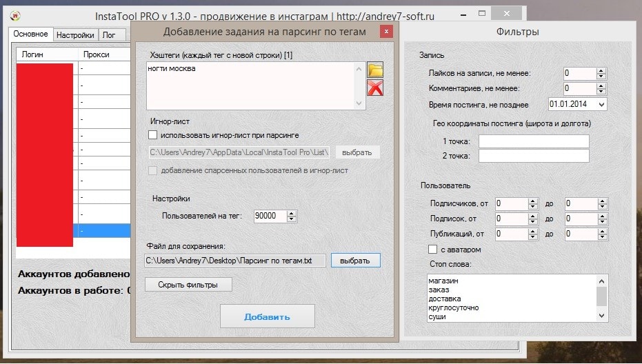This screenshot has width=642, height=364.
Task: Increase Подписок от value
Action: pyautogui.click(x=532, y=216)
